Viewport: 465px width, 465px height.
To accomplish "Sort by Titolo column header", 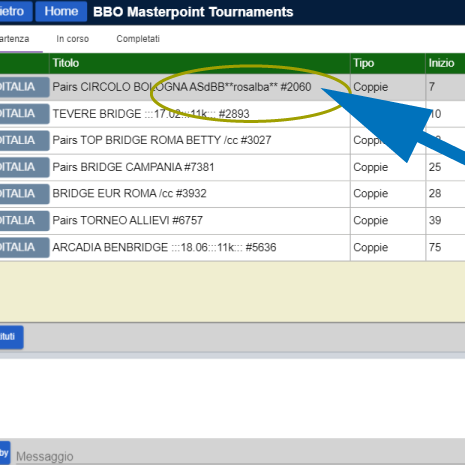I will pos(66,63).
